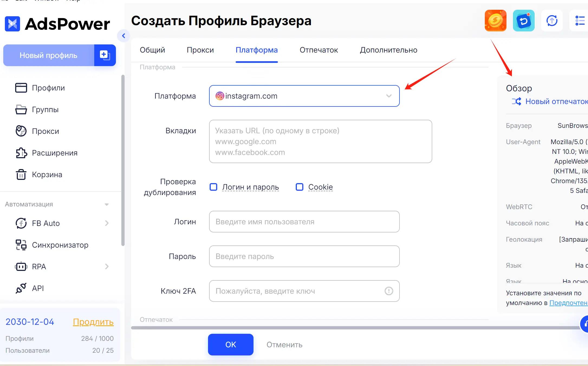Enable Логин и пароль duplicate check
Viewport: 588px width, 366px height.
click(213, 187)
